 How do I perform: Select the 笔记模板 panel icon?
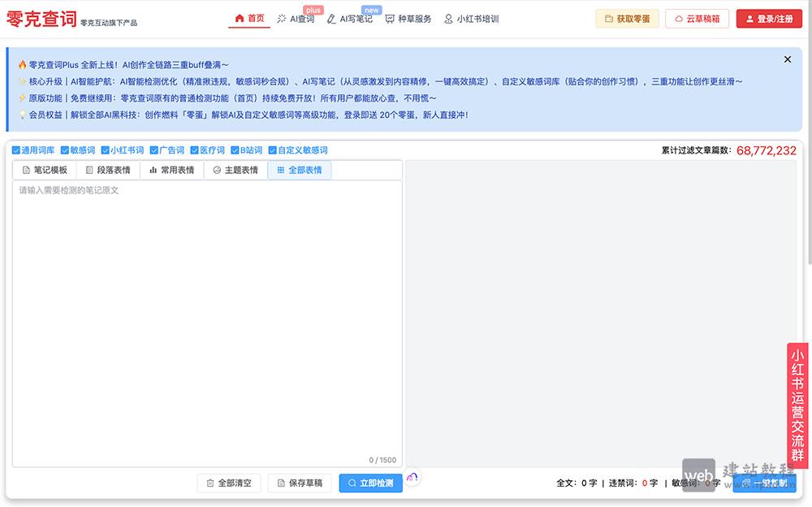point(28,170)
